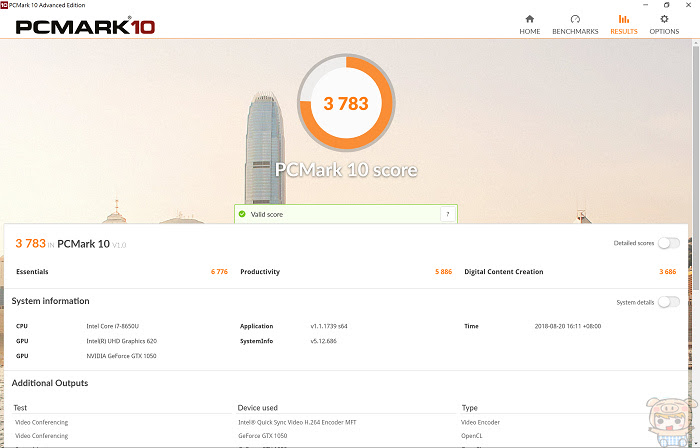Click the Intel Quick Sync Video H.264 Encoder entry
Image resolution: width=700 pixels, height=448 pixels.
coord(297,422)
